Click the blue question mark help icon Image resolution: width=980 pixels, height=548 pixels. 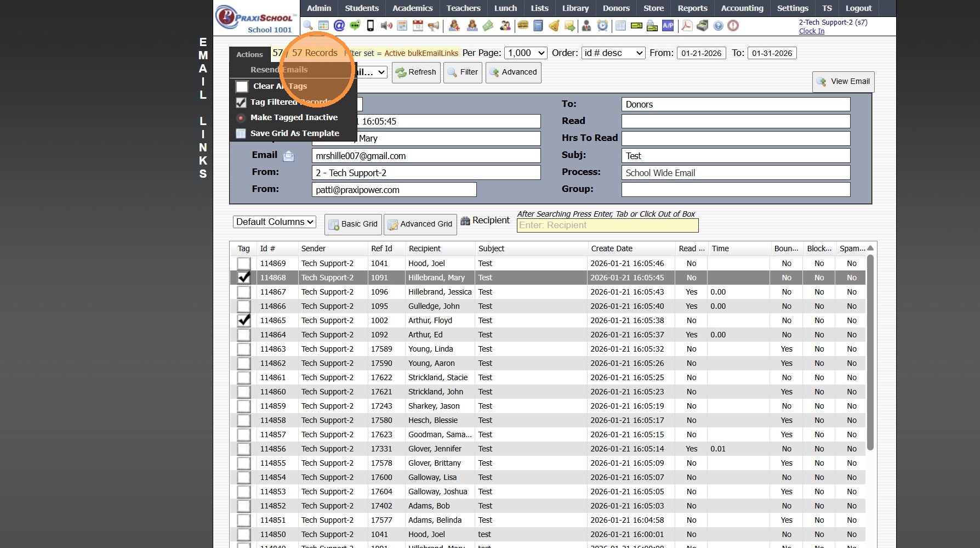(718, 26)
